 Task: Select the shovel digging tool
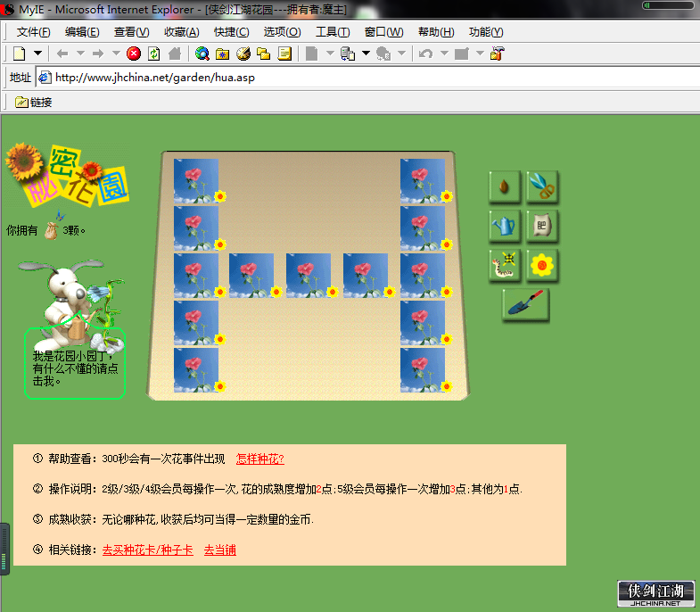click(x=525, y=304)
